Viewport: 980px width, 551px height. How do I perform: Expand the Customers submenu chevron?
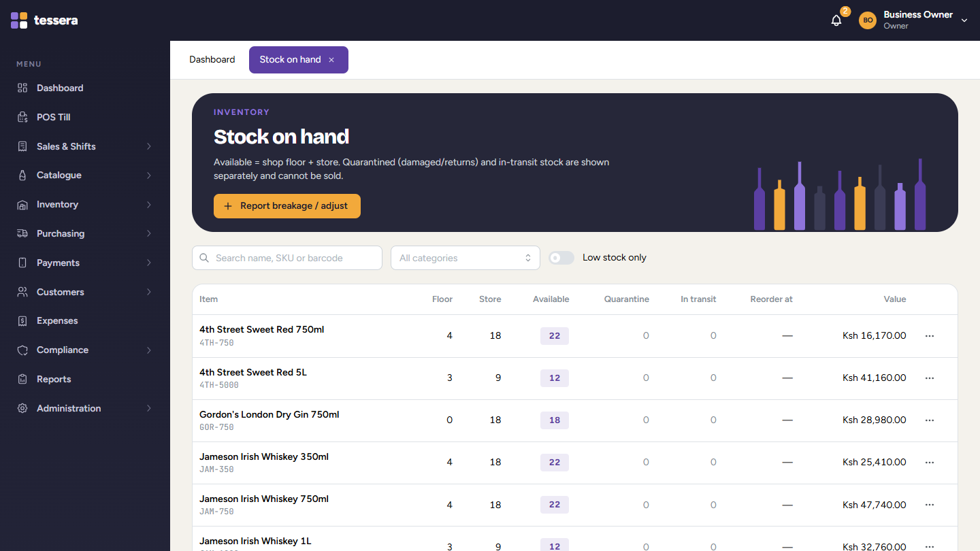point(148,292)
